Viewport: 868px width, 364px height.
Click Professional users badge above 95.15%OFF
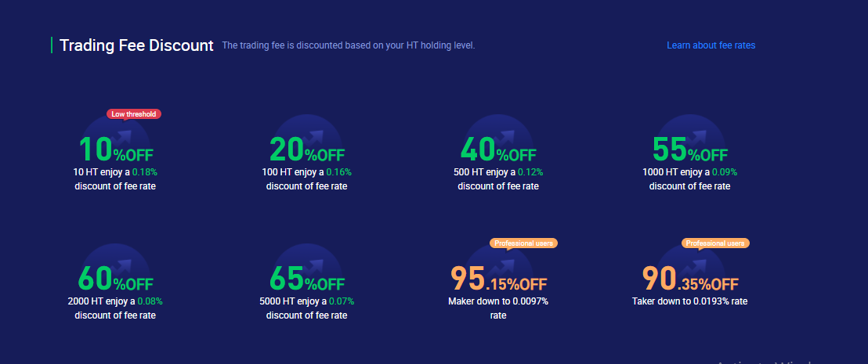(x=523, y=243)
